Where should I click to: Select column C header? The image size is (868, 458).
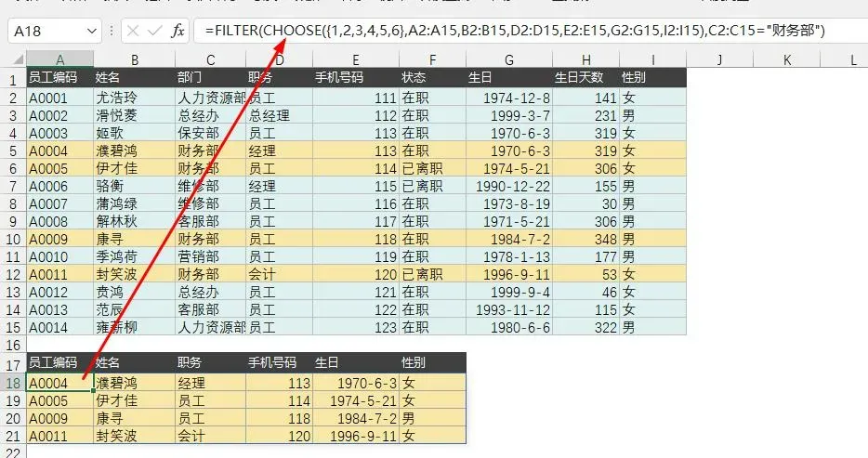210,59
